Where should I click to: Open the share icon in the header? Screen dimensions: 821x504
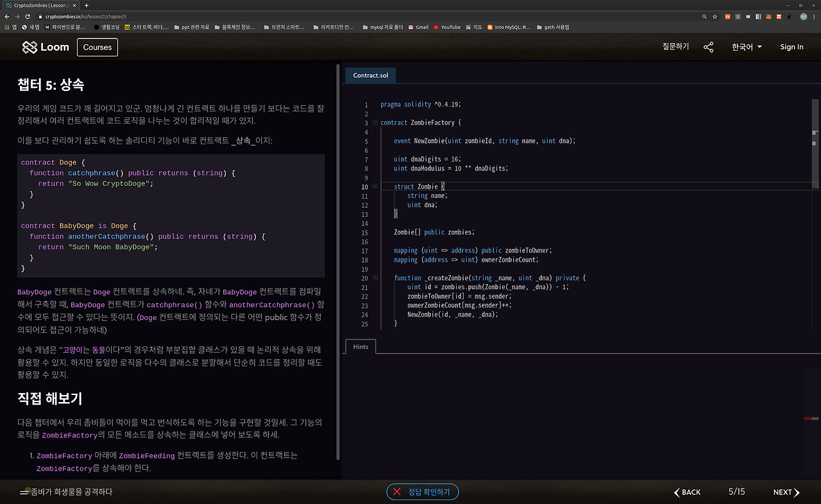point(709,47)
